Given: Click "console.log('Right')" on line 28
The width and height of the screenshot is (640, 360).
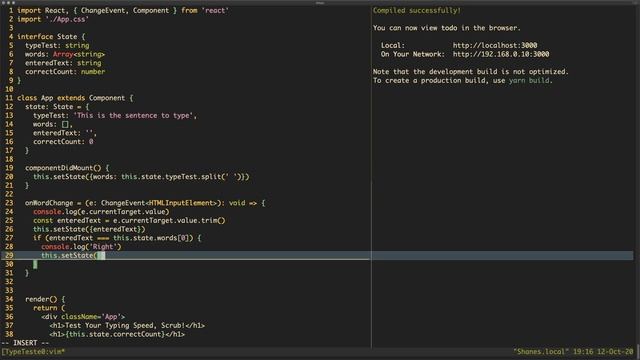Looking at the screenshot, I should [81, 247].
